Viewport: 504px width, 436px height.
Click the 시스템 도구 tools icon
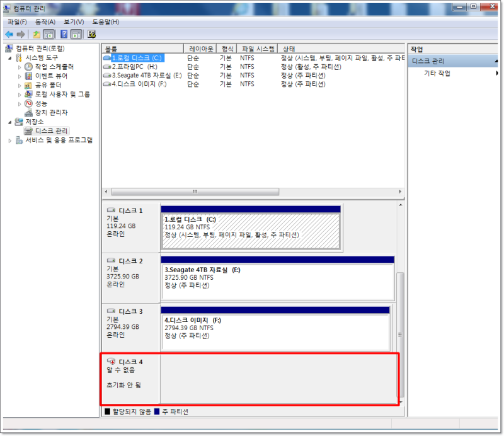[x=19, y=57]
